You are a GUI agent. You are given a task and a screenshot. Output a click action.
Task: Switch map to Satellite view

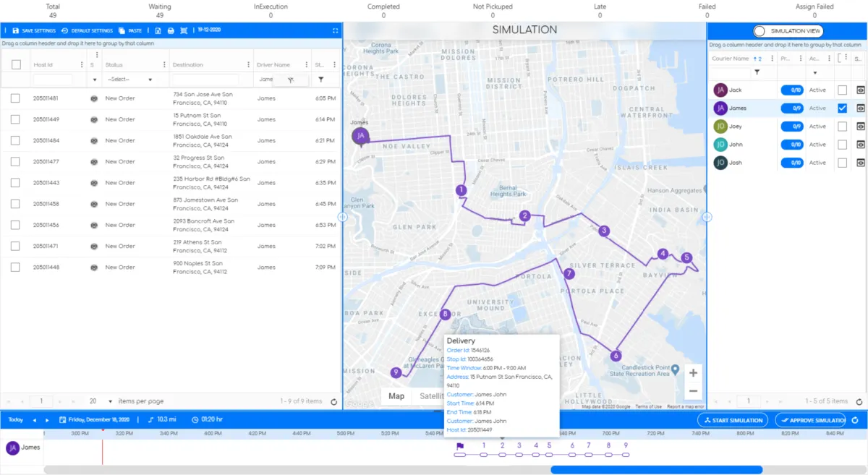click(430, 396)
